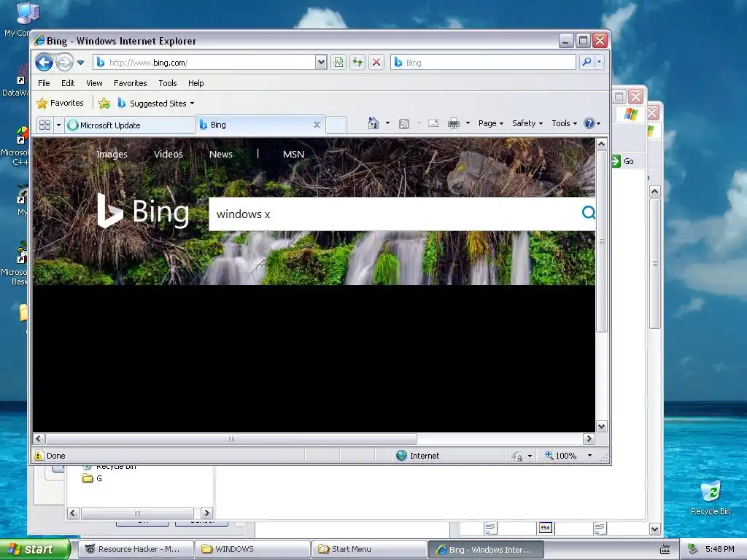The width and height of the screenshot is (747, 560).
Task: Open the Tools menu in menu bar
Action: pyautogui.click(x=168, y=83)
